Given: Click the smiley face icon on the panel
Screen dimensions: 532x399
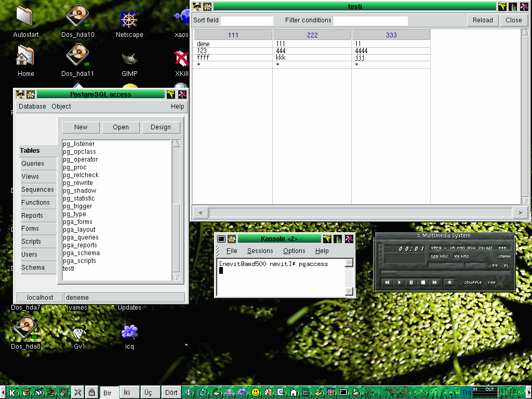Looking at the screenshot, I should (x=256, y=393).
